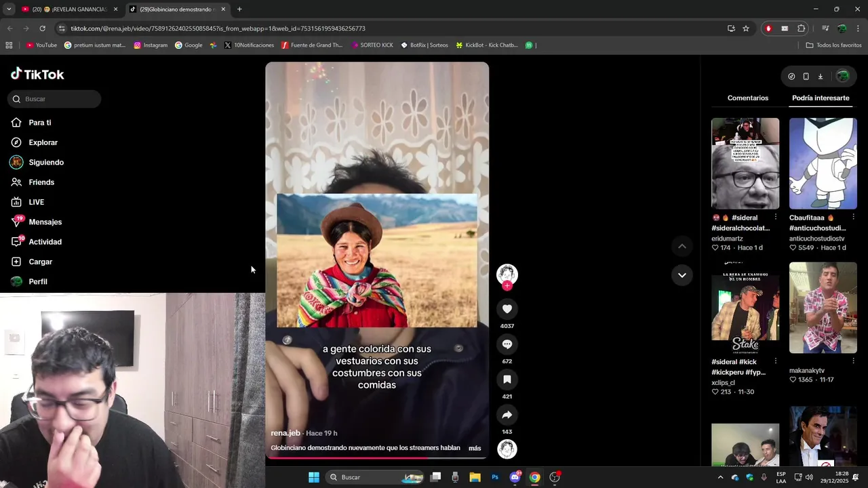The height and width of the screenshot is (488, 868).
Task: Open the anticuchostudiostv suggested video thumbnail
Action: pyautogui.click(x=823, y=163)
